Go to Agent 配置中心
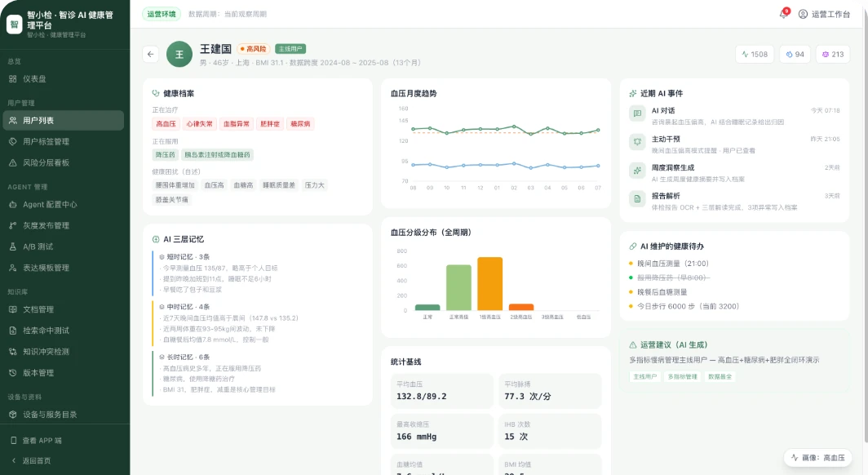This screenshot has height=475, width=868. coord(64,205)
